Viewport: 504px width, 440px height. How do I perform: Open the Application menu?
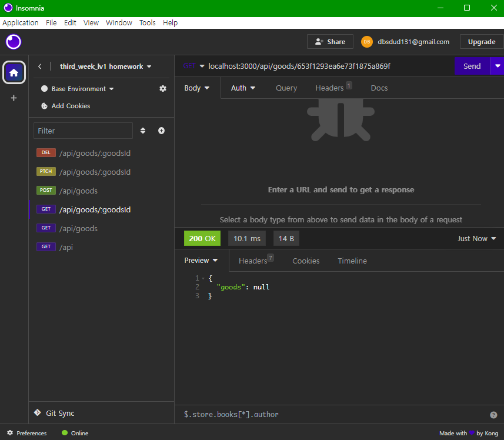pos(21,23)
